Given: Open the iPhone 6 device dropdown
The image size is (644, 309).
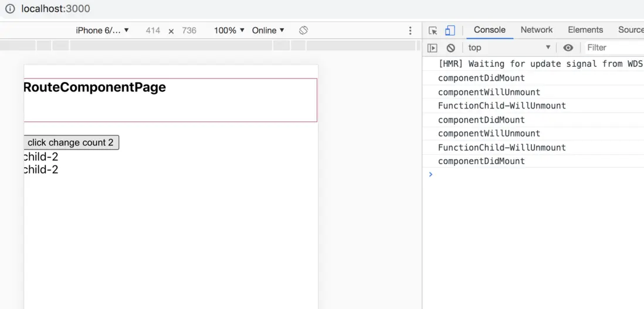Looking at the screenshot, I should tap(102, 30).
